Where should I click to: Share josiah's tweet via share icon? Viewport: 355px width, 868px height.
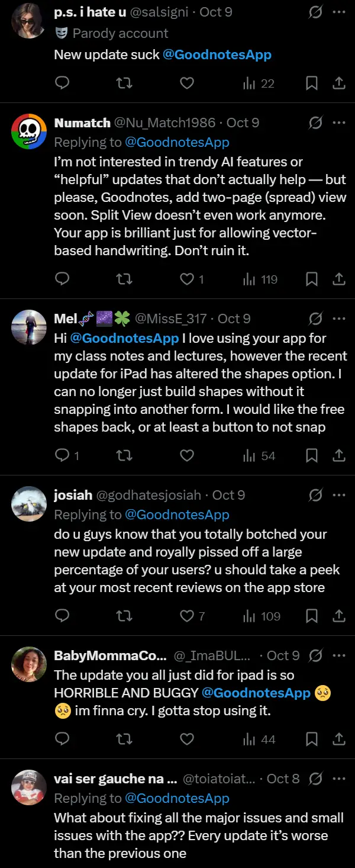coord(339,616)
